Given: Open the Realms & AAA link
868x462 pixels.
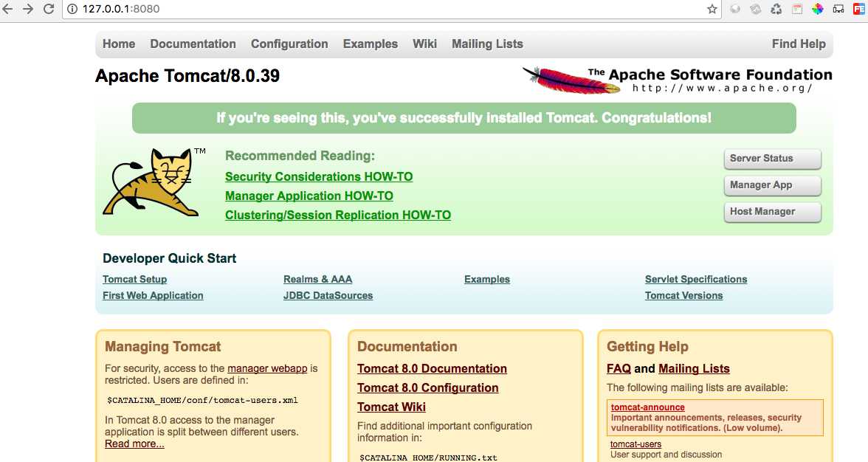Looking at the screenshot, I should click(317, 280).
